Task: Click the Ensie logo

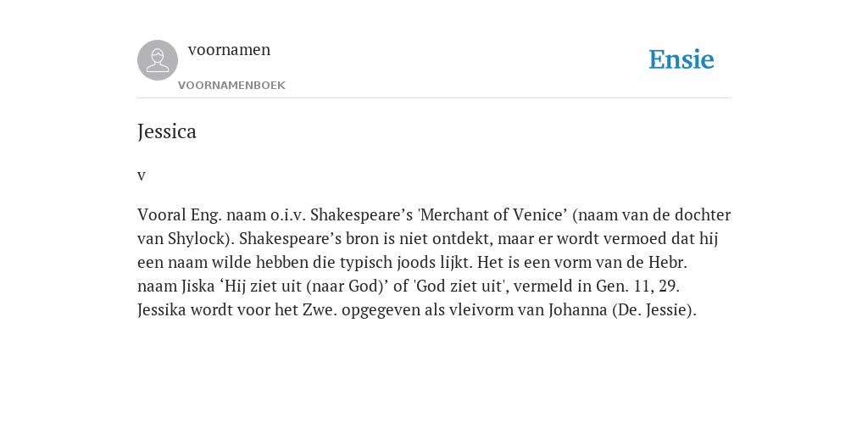Action: [682, 59]
